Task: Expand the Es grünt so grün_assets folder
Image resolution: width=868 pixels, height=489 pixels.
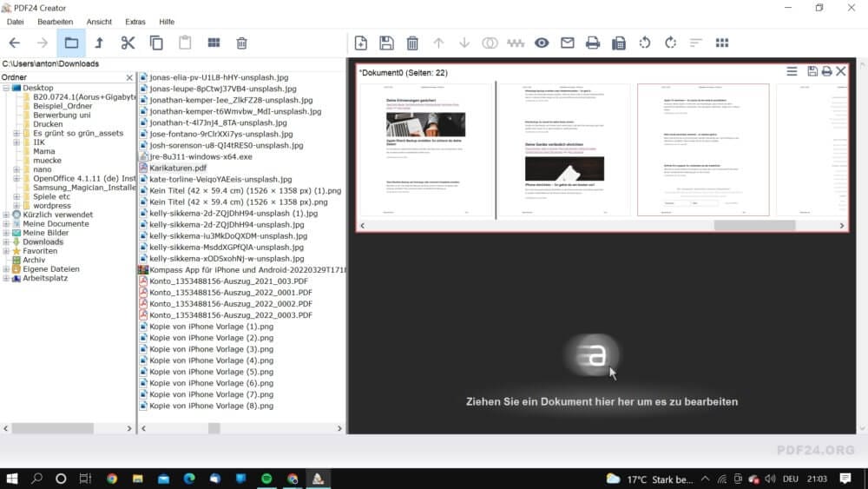Action: [x=16, y=133]
